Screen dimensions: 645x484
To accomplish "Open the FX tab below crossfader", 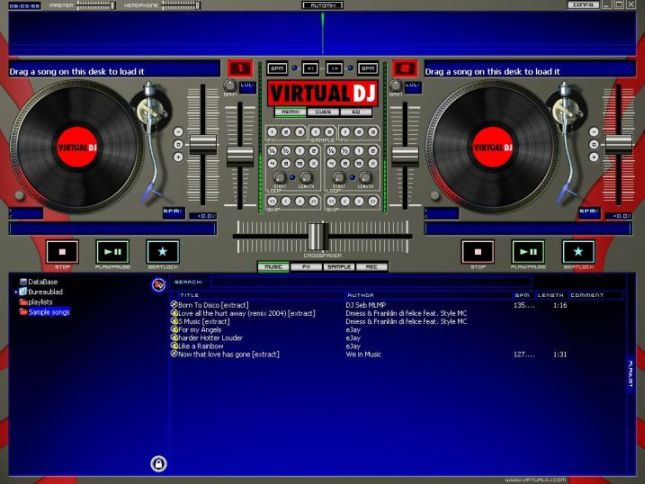I will 306,267.
